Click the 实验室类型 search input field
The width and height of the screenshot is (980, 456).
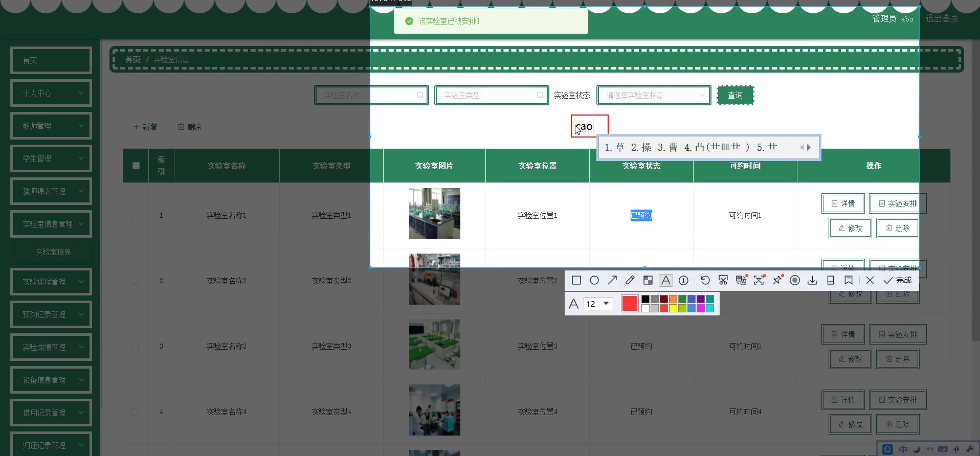coord(489,95)
